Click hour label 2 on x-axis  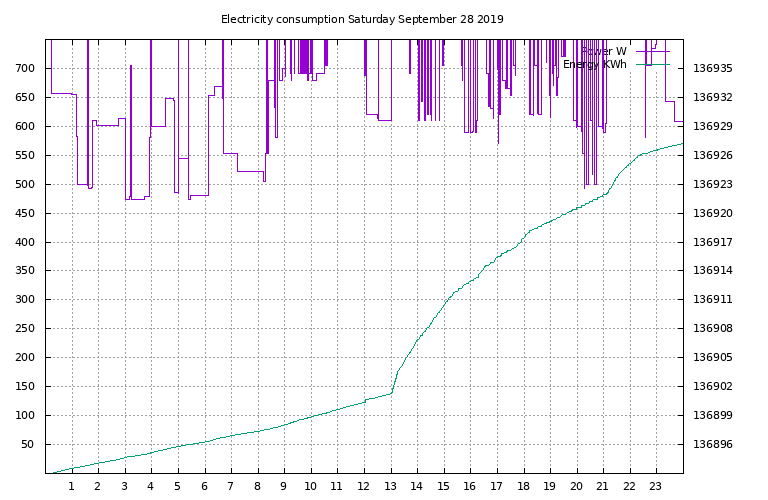(x=97, y=486)
